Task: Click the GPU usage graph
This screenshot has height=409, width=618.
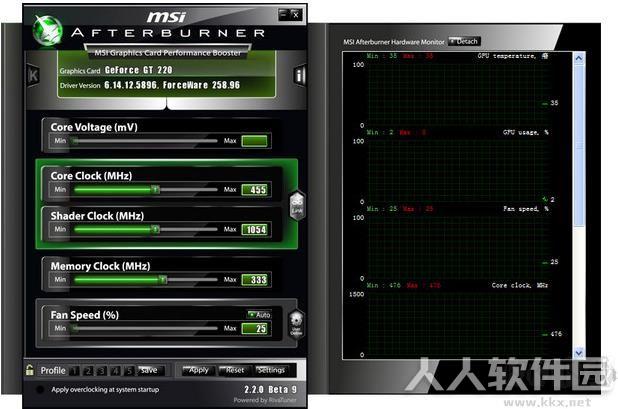Action: 457,171
